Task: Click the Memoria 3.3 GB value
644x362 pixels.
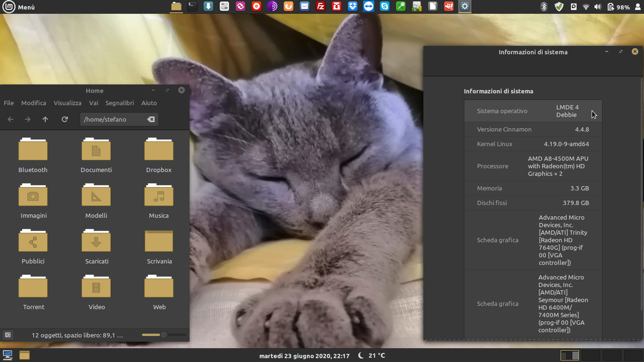Action: [580, 188]
